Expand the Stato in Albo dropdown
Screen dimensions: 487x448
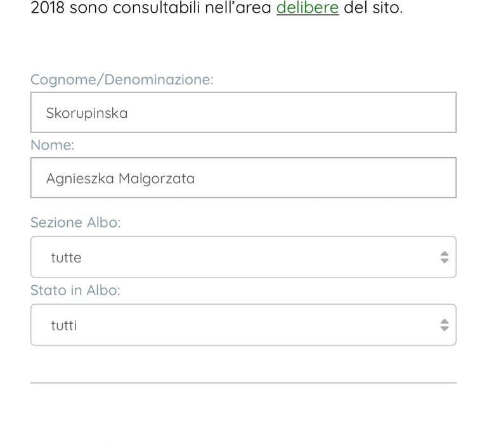[243, 325]
